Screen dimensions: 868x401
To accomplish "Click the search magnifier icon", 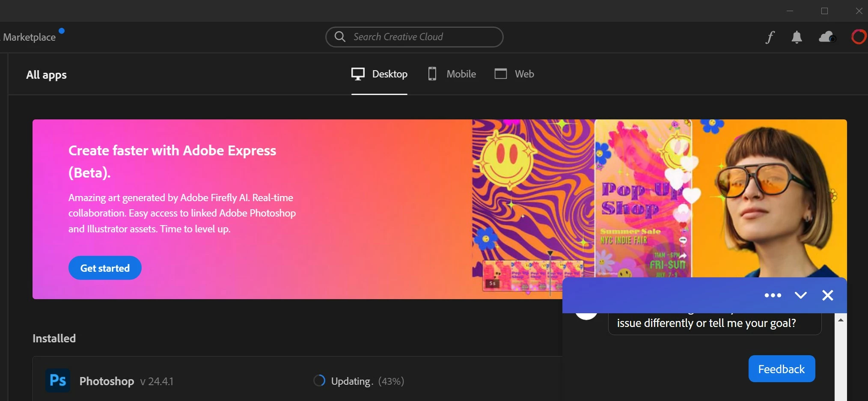I will pyautogui.click(x=340, y=37).
